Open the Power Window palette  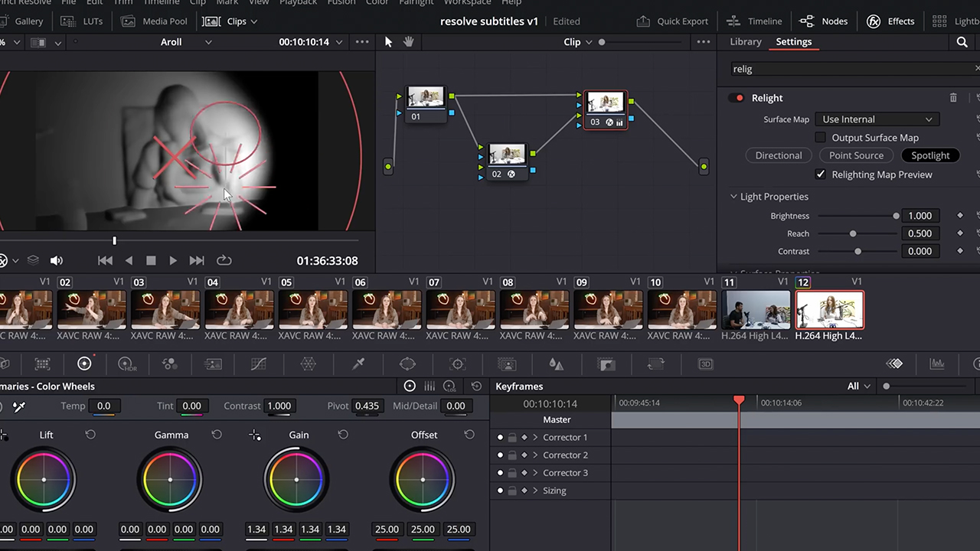(407, 364)
